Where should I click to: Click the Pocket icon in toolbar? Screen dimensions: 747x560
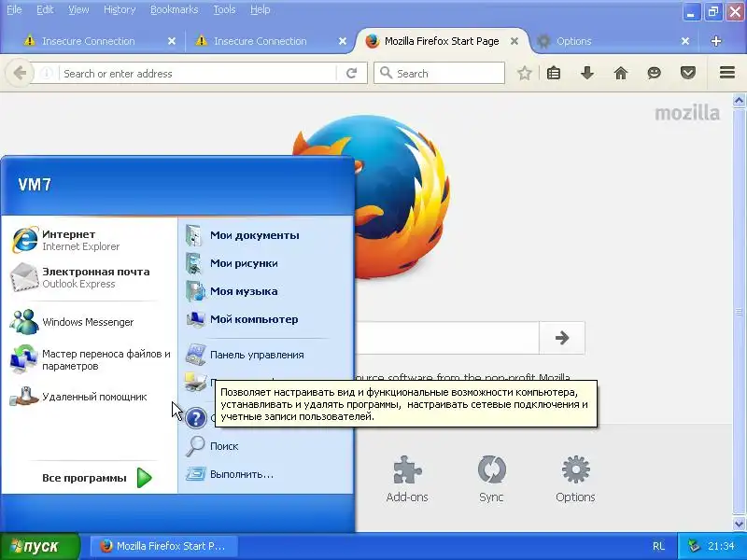(x=688, y=74)
